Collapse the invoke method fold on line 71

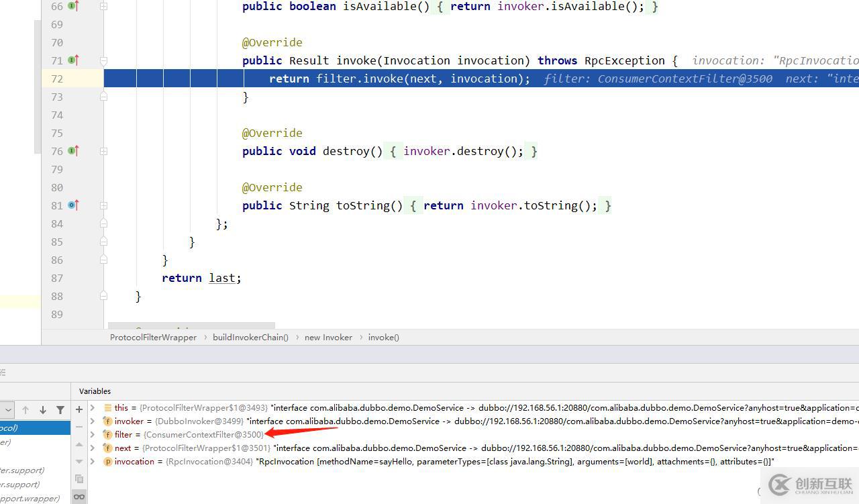tap(103, 60)
